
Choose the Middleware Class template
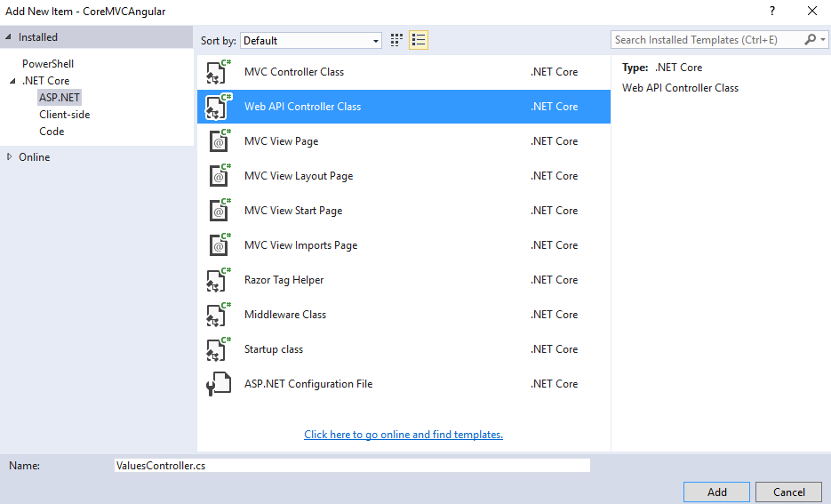[404, 315]
